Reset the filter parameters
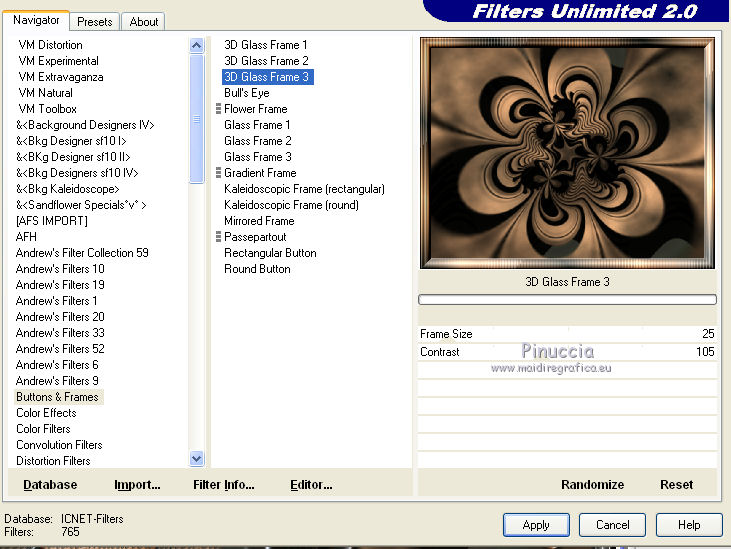 click(676, 485)
